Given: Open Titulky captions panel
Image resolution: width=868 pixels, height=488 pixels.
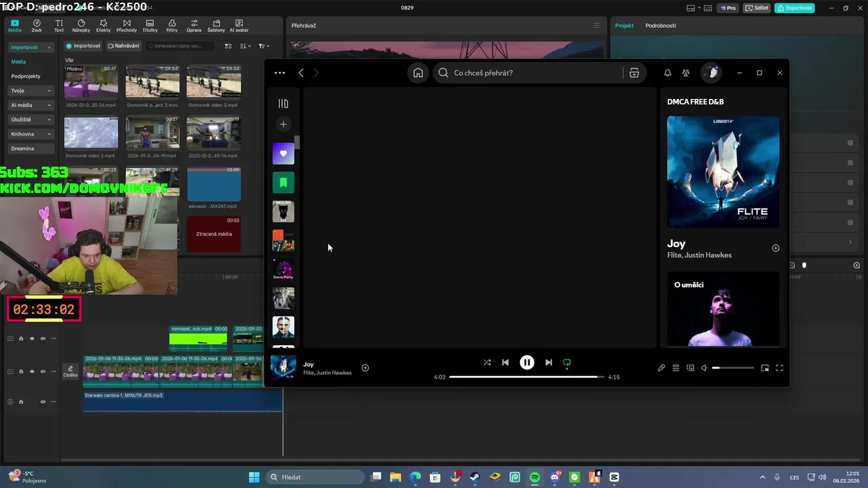Looking at the screenshot, I should 150,26.
